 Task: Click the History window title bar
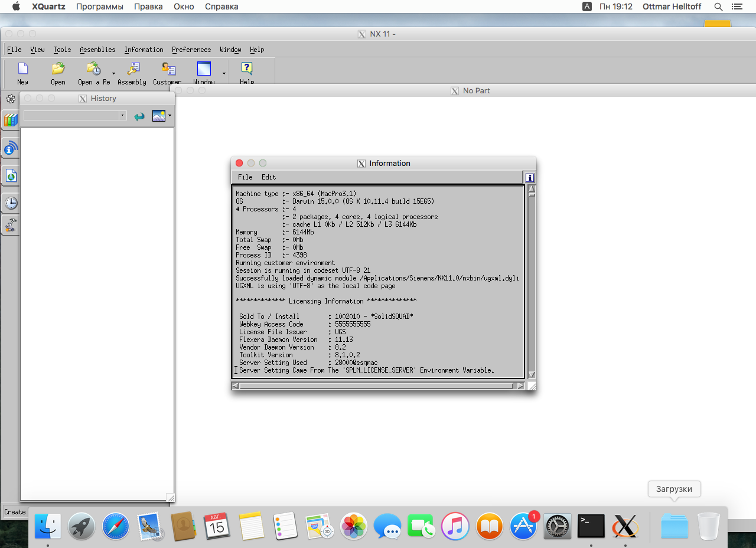pyautogui.click(x=97, y=98)
